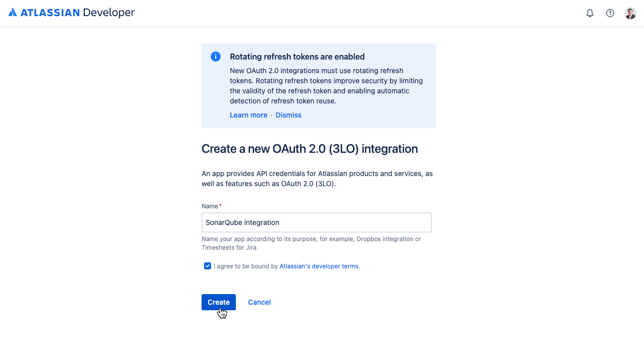The width and height of the screenshot is (644, 338).
Task: Click the Name field containing 'SonarQube integration'
Action: [316, 222]
